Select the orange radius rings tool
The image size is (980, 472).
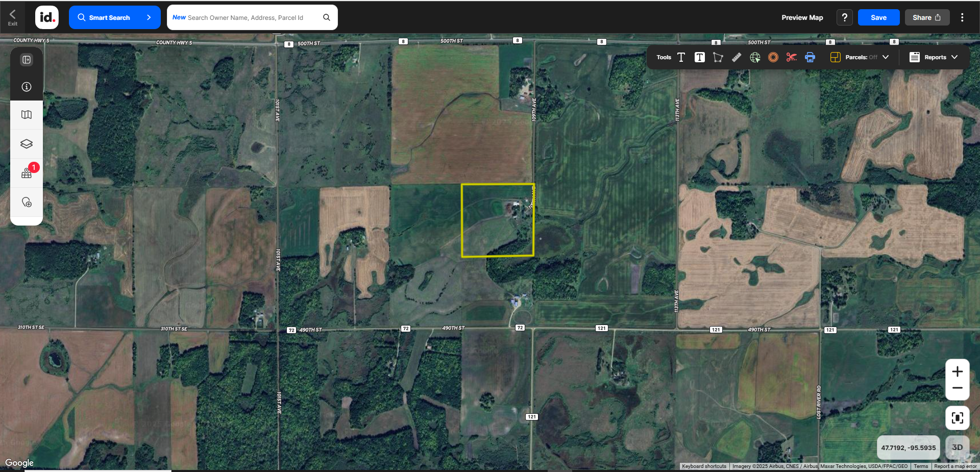click(773, 57)
